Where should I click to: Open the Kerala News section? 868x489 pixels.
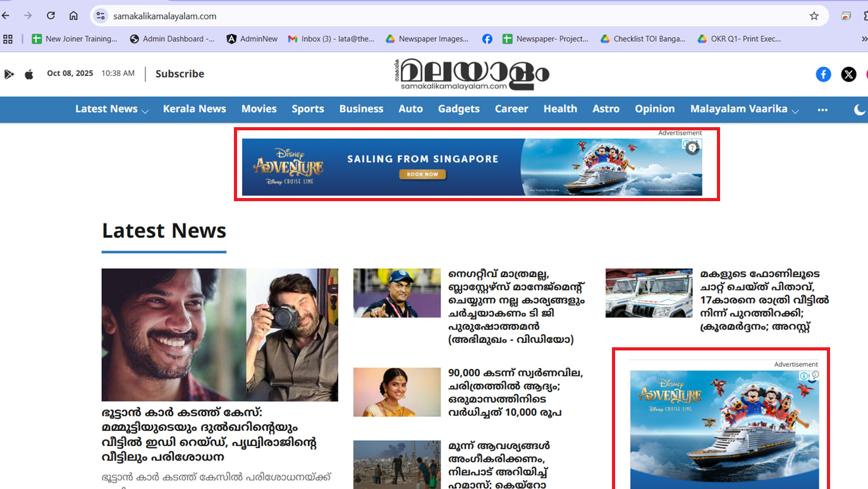(194, 109)
